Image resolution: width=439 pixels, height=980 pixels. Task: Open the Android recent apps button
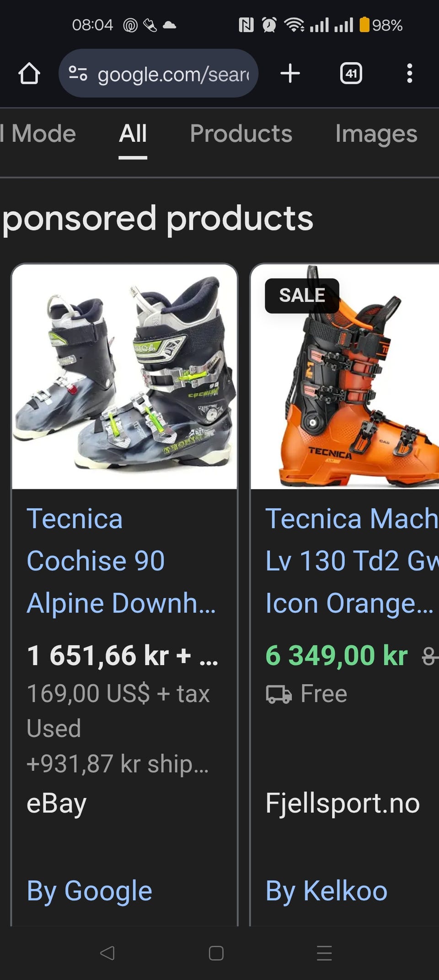tap(324, 953)
